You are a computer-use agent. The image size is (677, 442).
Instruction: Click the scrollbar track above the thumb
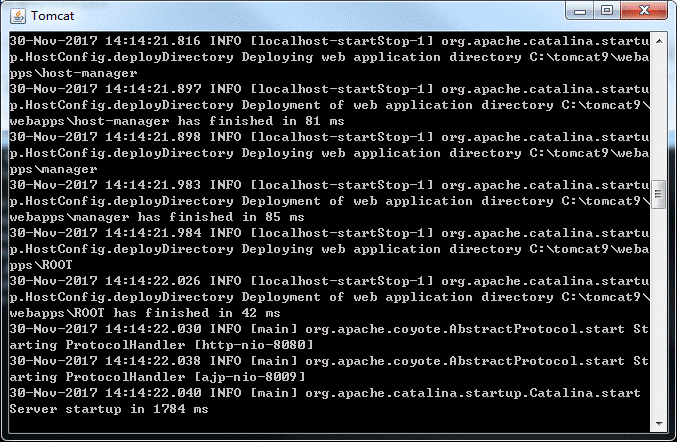pyautogui.click(x=659, y=114)
